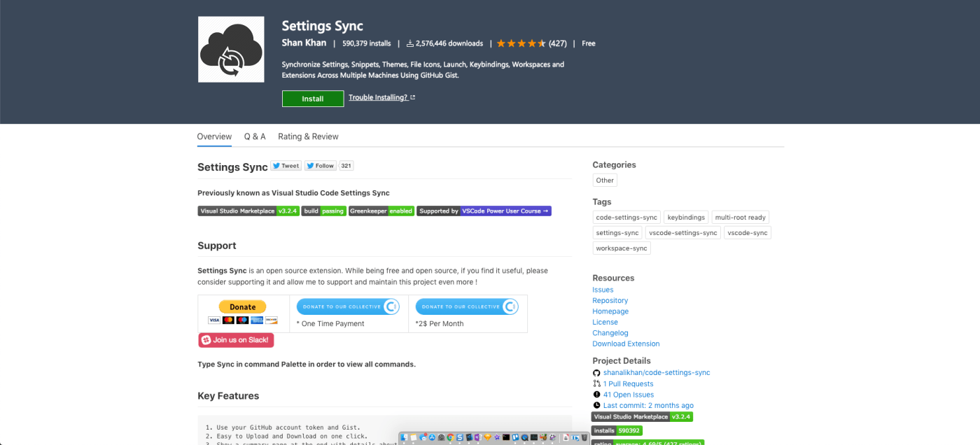Screen dimensions: 980x445
Task: Open the Trash in the dock
Action: click(x=584, y=437)
